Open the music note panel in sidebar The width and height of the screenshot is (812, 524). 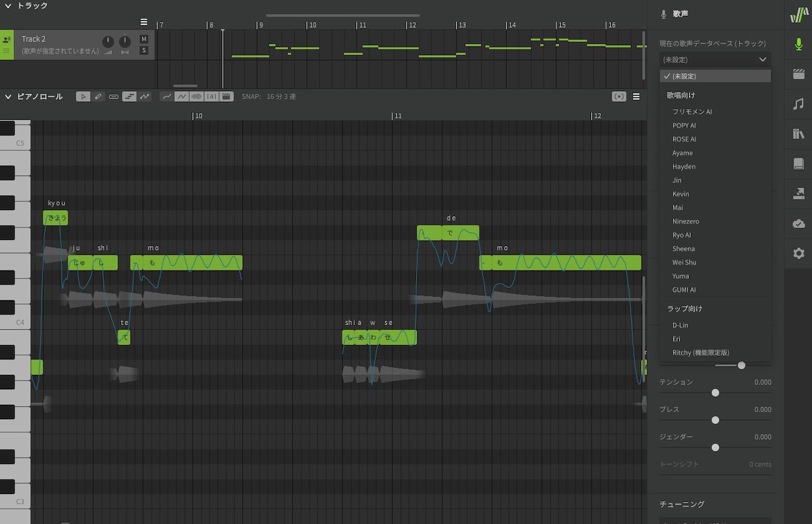coord(799,104)
